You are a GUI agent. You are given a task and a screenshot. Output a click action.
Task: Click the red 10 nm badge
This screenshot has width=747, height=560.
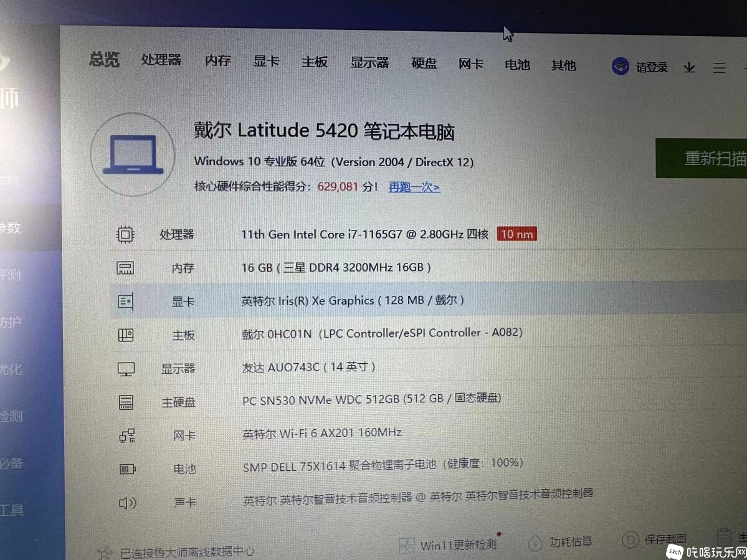coord(517,234)
